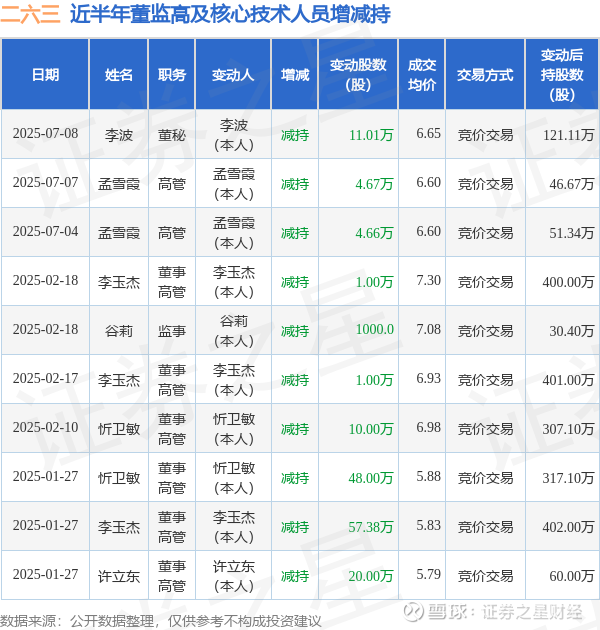
Task: Click the 变动股数(股) column header
Action: (x=358, y=74)
